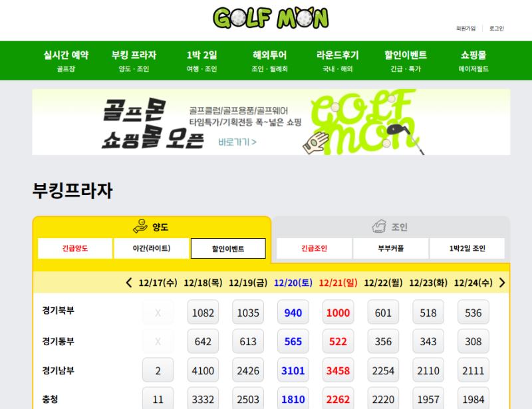Click date header 12/18(목)
Screen dimensions: 532x409
point(203,283)
